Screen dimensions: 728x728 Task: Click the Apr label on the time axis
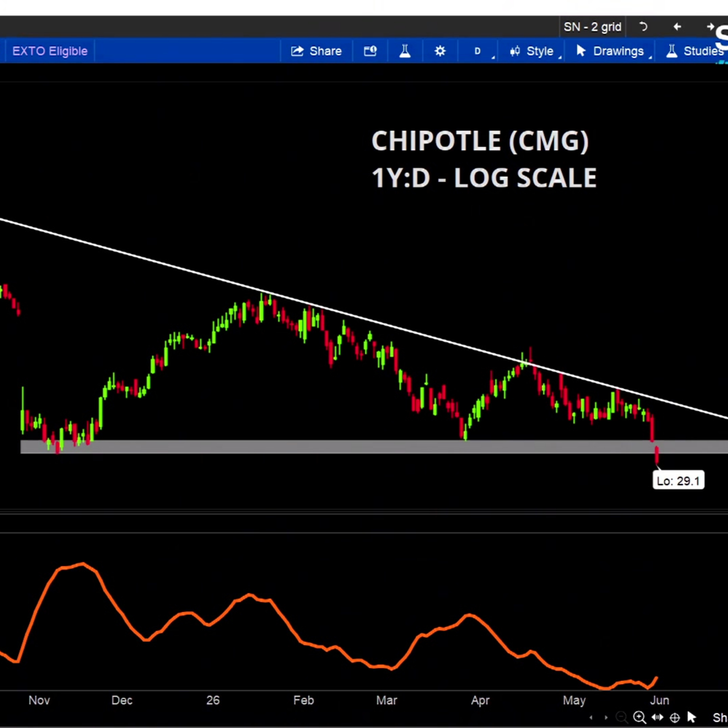click(480, 700)
